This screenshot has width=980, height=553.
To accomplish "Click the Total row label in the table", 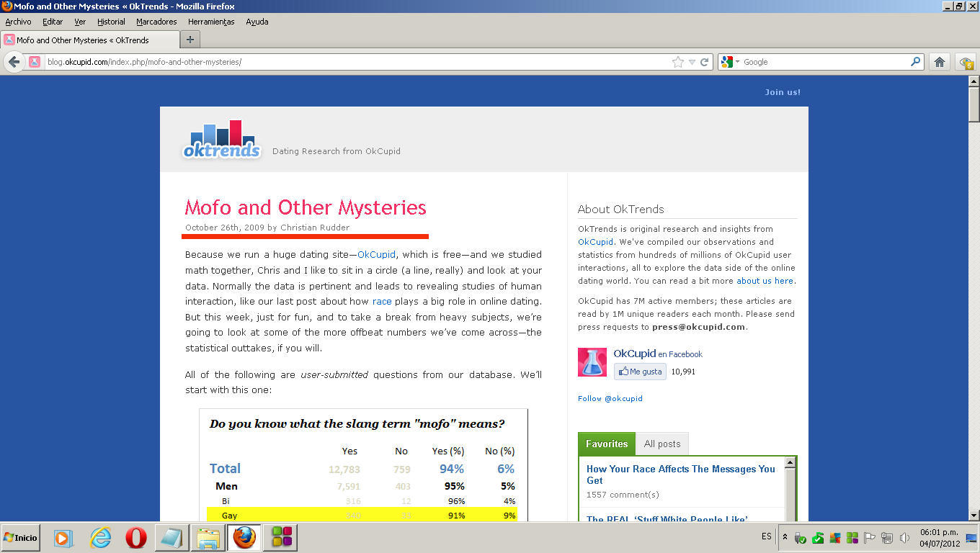I will pyautogui.click(x=225, y=469).
